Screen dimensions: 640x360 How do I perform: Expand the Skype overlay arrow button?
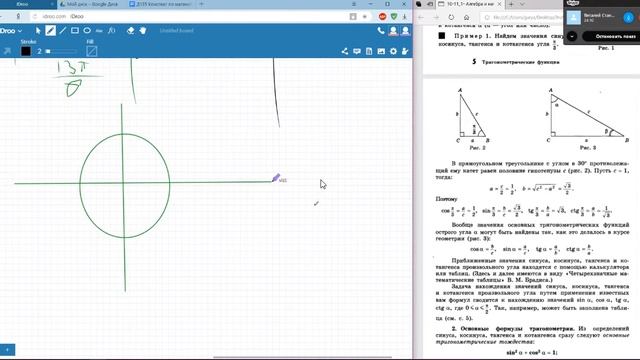(x=572, y=36)
